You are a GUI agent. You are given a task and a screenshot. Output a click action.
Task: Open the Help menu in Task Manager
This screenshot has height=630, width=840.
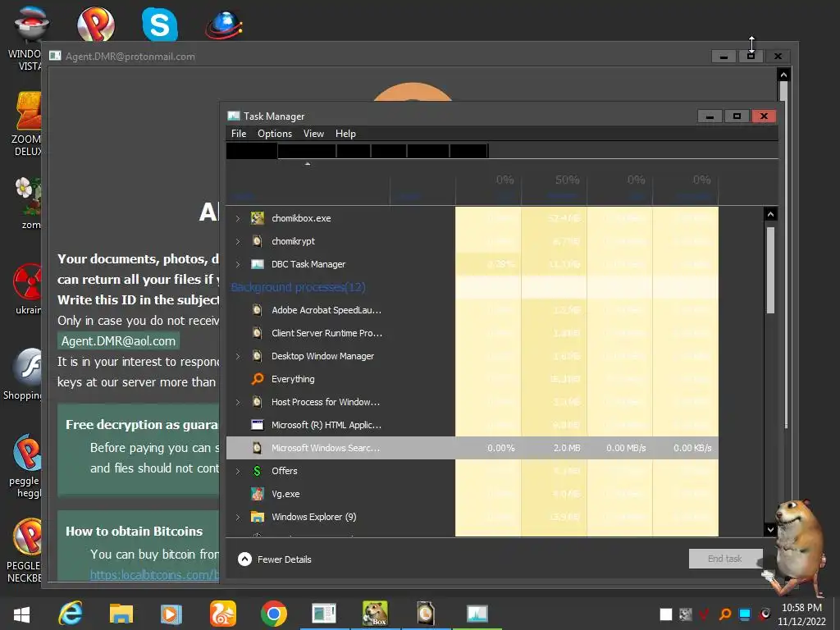pyautogui.click(x=345, y=134)
